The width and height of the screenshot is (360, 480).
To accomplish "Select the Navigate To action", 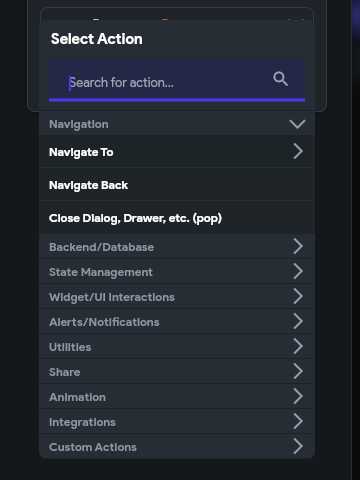I will click(x=177, y=152).
